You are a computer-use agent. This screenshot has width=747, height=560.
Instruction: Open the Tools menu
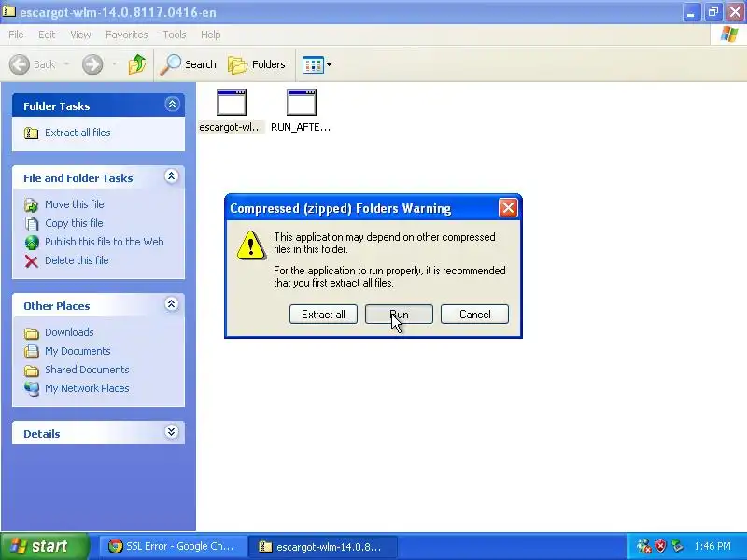175,35
